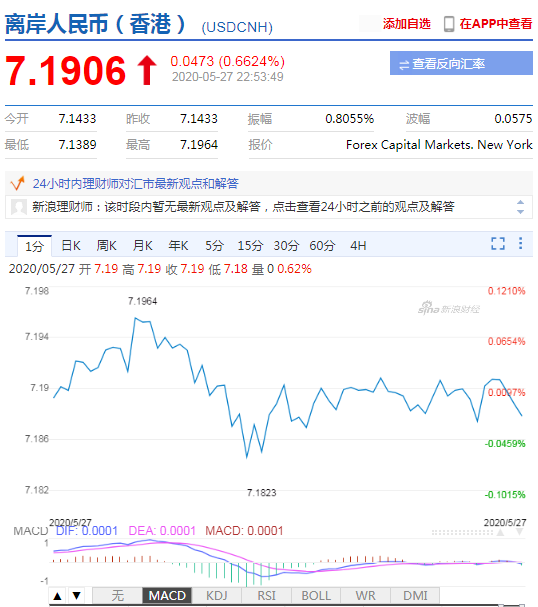Click the current price 7.1906
538x607 pixels.
coord(65,70)
